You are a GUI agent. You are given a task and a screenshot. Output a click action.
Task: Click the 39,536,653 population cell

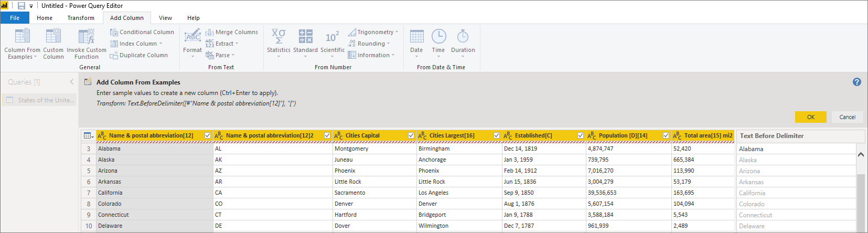click(x=629, y=193)
